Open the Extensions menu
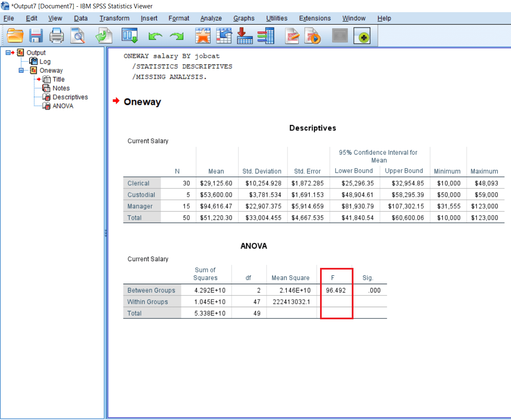 coord(315,18)
